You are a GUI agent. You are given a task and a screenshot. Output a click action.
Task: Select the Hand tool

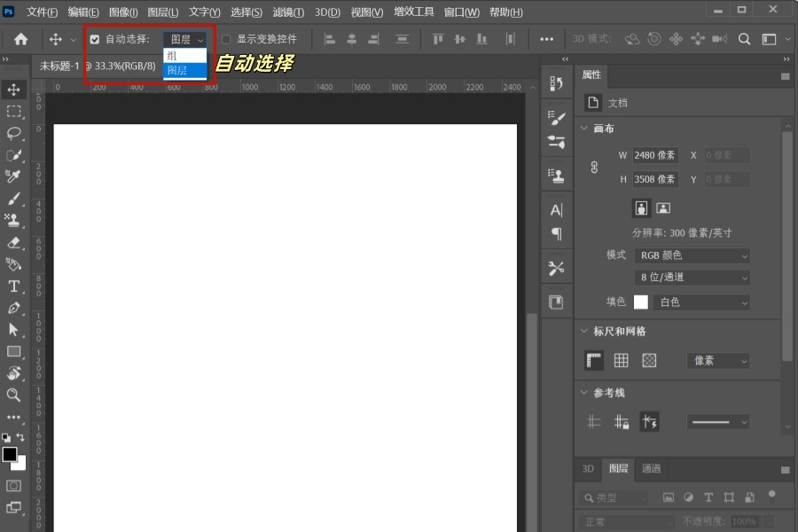13,373
